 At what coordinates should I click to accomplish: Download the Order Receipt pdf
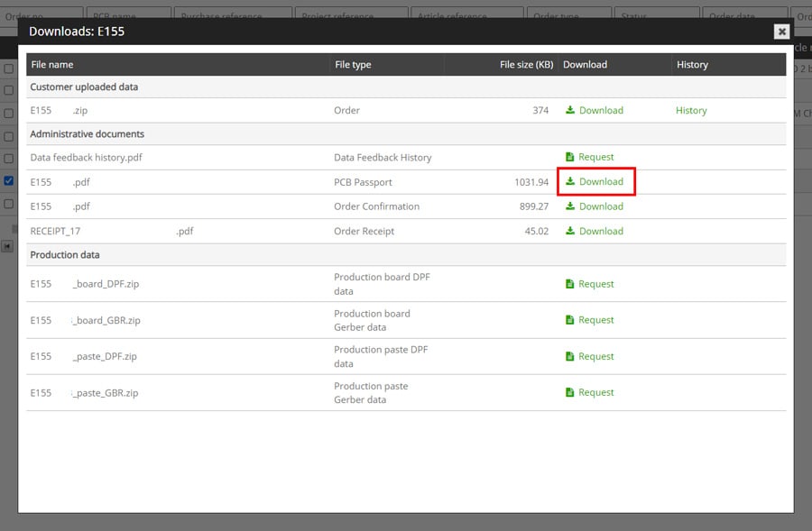coord(595,232)
